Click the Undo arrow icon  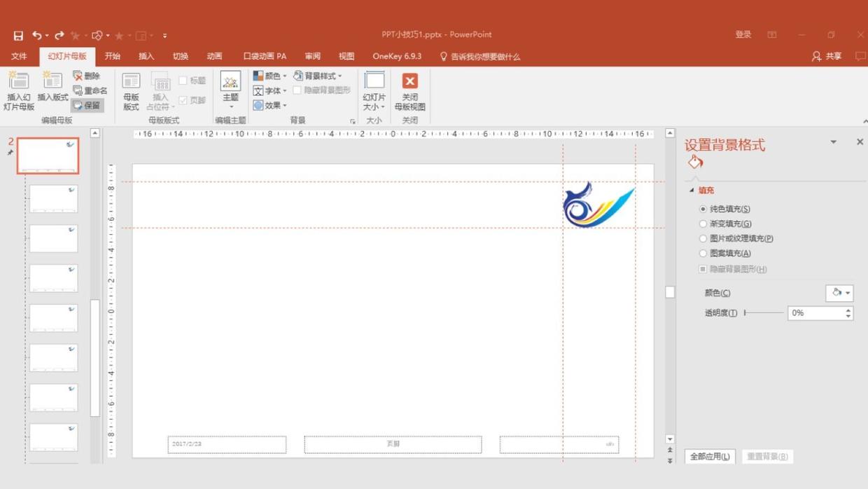[36, 35]
